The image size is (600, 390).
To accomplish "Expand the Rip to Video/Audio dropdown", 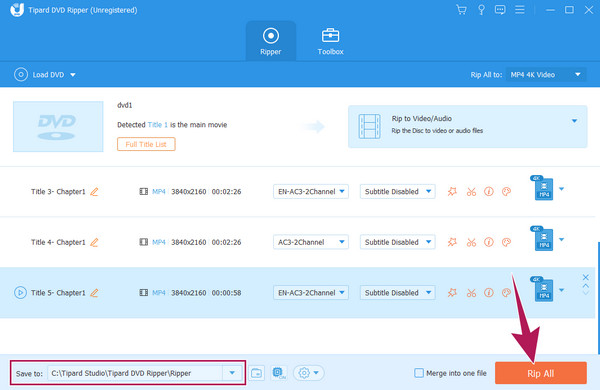I will pyautogui.click(x=574, y=121).
